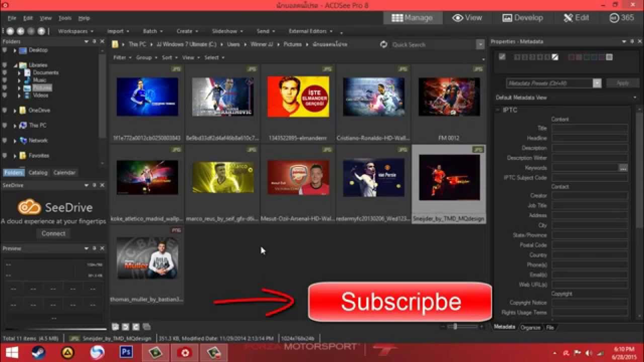This screenshot has width=644, height=362.
Task: Click the SeeDrive Connect button
Action: coord(53,233)
